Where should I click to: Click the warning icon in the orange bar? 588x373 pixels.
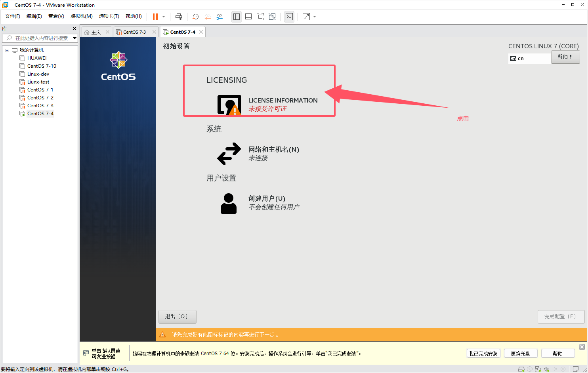pyautogui.click(x=162, y=335)
